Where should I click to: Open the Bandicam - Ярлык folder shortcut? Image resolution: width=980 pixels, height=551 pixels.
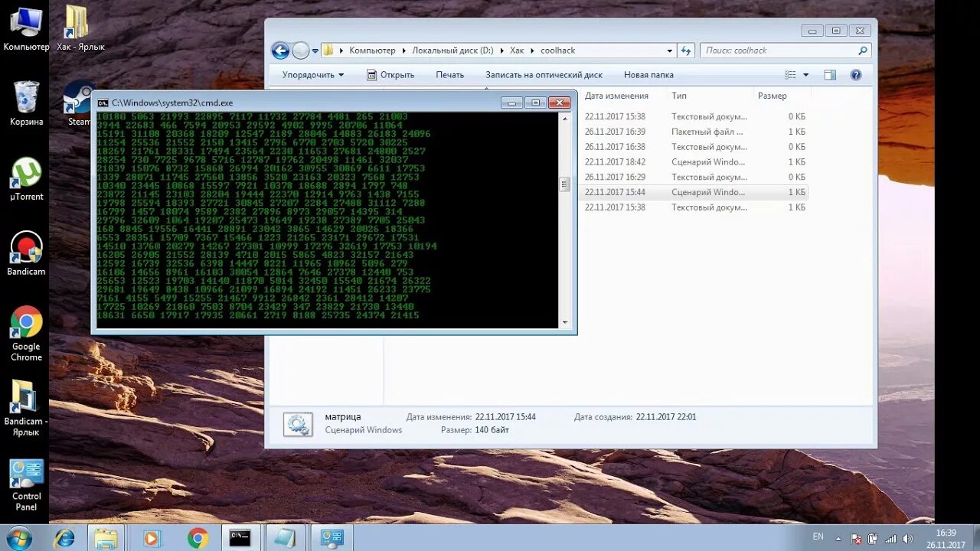(26, 409)
